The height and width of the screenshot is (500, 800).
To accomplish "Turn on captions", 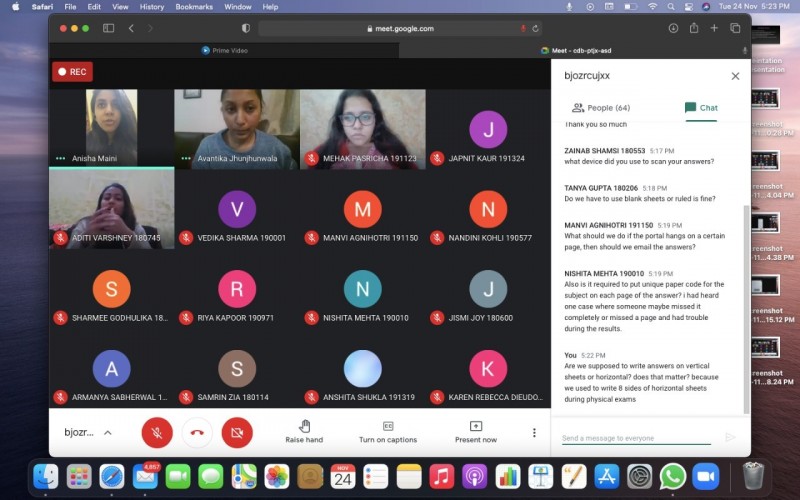I will (x=388, y=432).
